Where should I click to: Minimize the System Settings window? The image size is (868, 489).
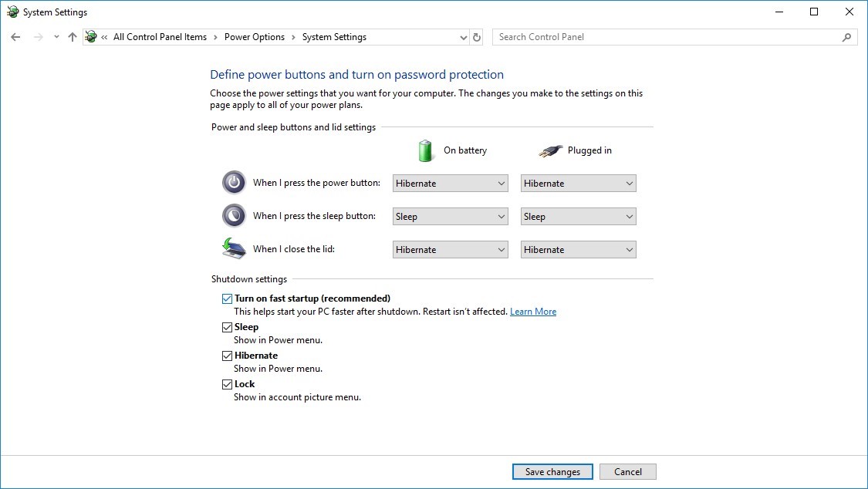(779, 12)
